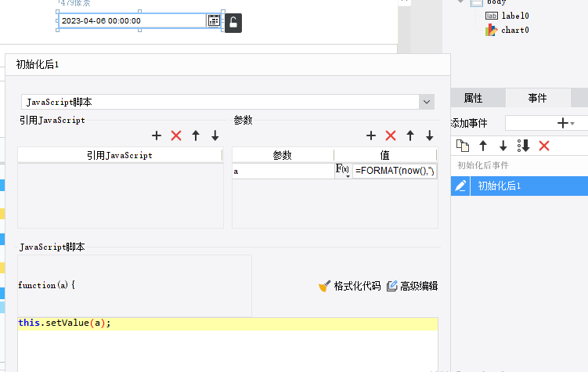Screen dimensions: 588x372
Task: Switch to the 事件 tab
Action: pyautogui.click(x=537, y=98)
